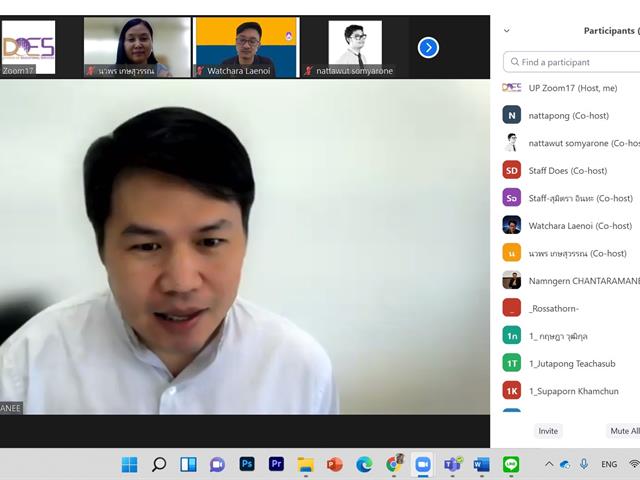Open PowerPoint from the taskbar
The width and height of the screenshot is (640, 480).
coord(335,464)
